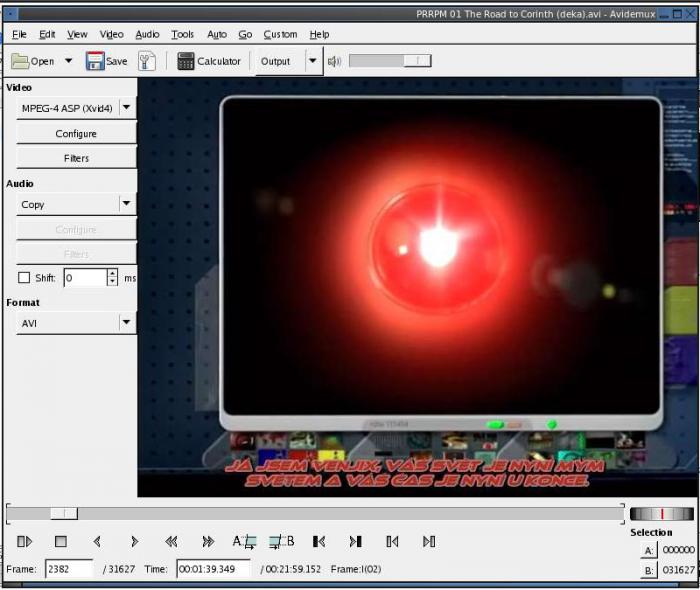Image resolution: width=700 pixels, height=590 pixels.
Task: Open the Edit menu
Action: 47,34
